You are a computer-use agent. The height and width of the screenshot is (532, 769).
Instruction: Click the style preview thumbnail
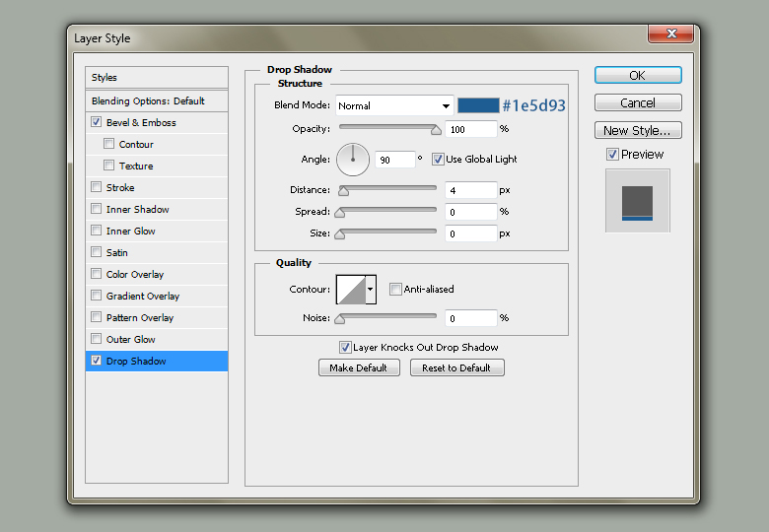(637, 201)
